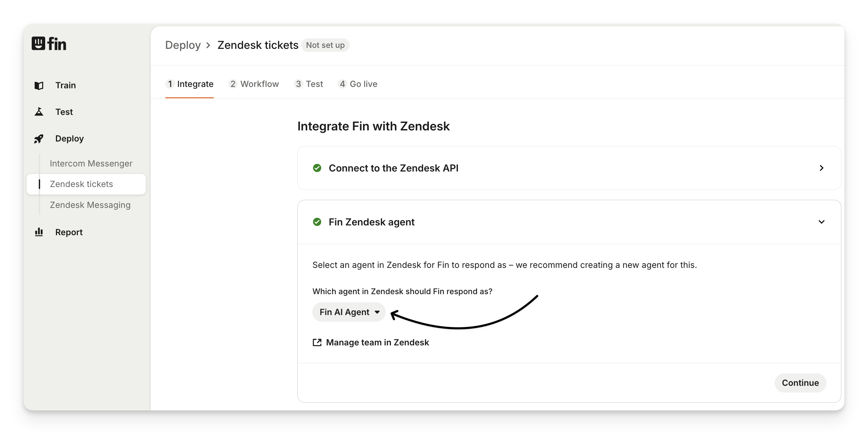The height and width of the screenshot is (434, 868).
Task: Click green checkmark next to Fin Zendesk agent
Action: point(317,222)
